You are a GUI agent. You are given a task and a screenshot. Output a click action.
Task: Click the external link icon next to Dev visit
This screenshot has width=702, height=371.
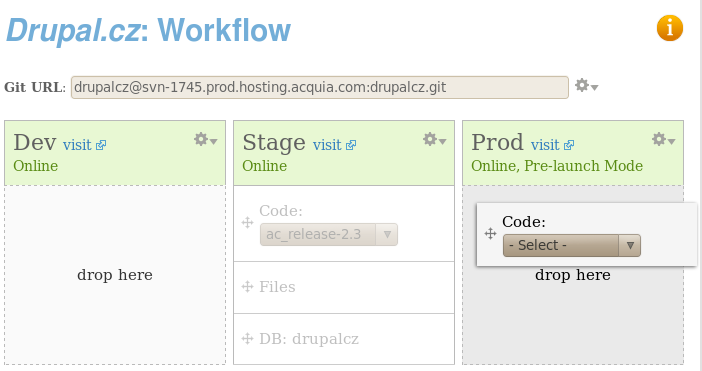101,145
